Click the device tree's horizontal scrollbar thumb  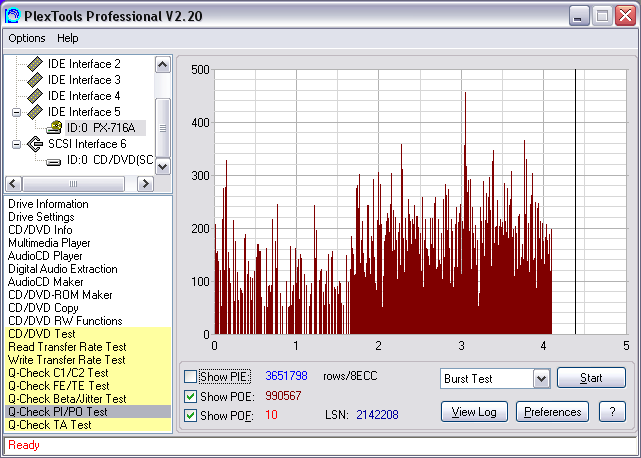click(x=74, y=184)
